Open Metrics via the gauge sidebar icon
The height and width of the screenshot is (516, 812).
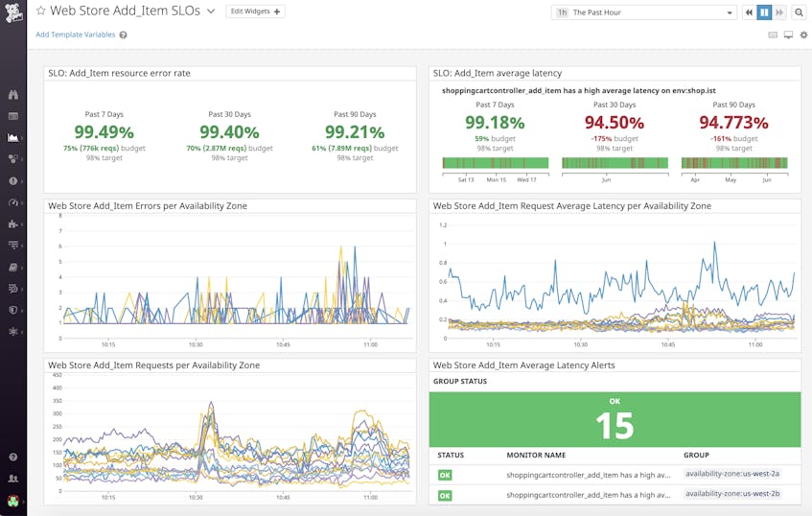click(13, 202)
